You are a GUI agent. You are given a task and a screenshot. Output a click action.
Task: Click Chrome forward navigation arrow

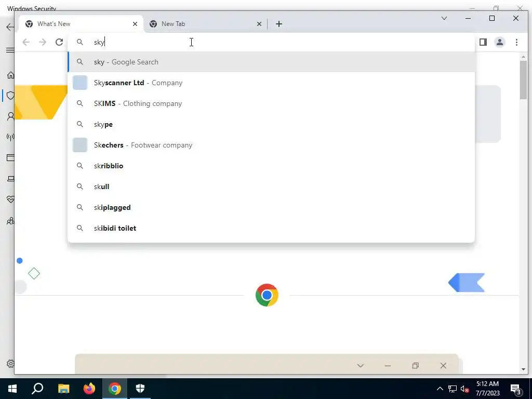click(43, 42)
